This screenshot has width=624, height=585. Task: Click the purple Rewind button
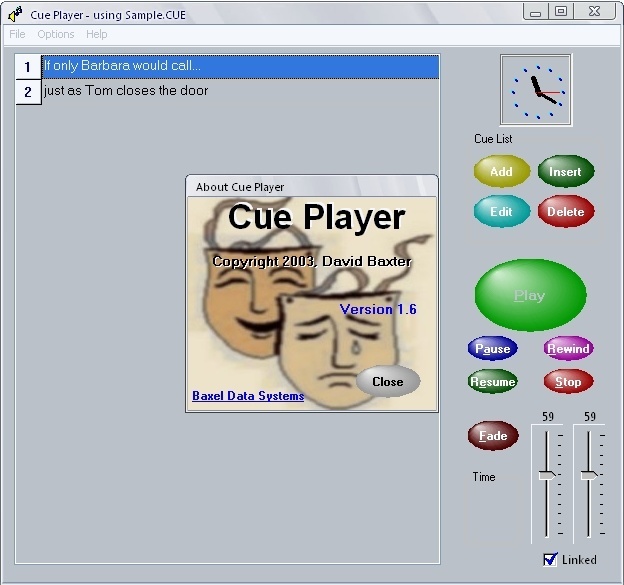click(x=568, y=349)
